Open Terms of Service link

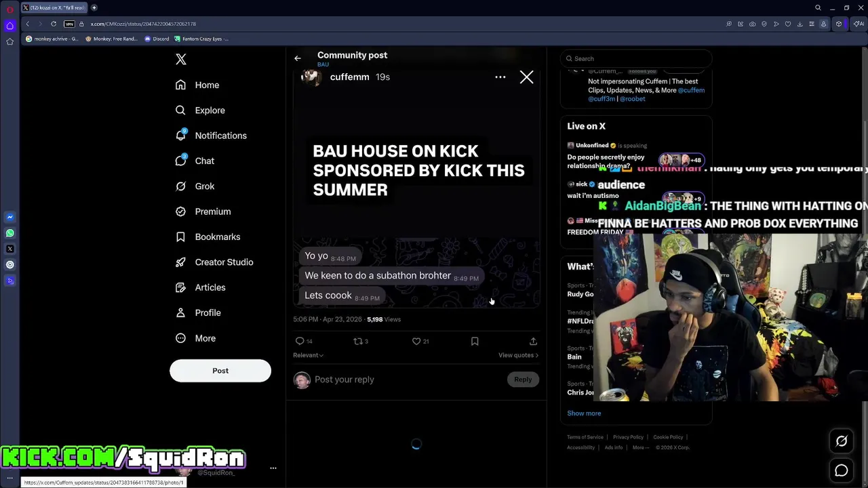[x=585, y=437]
